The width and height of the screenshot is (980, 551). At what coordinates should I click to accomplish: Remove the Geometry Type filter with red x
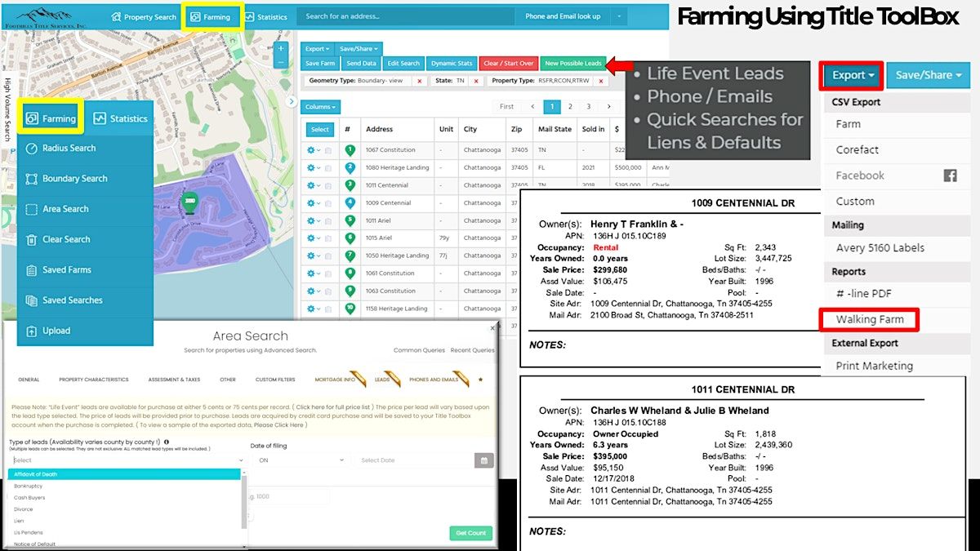point(420,82)
